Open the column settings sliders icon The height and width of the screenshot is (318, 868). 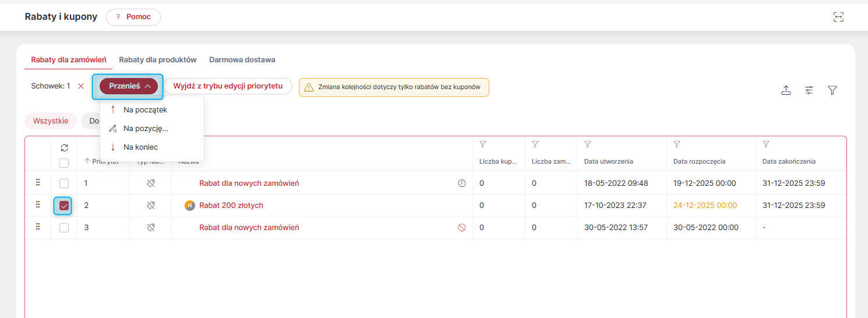[809, 90]
